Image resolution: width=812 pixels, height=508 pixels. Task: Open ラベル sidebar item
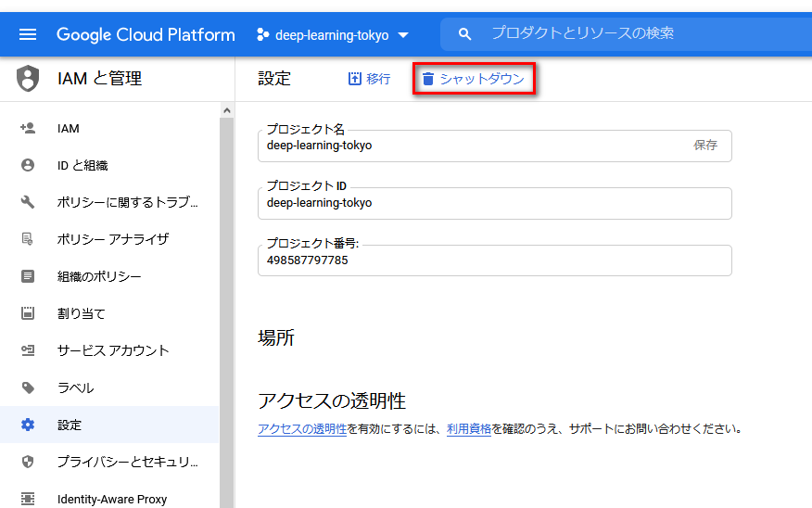point(109,387)
